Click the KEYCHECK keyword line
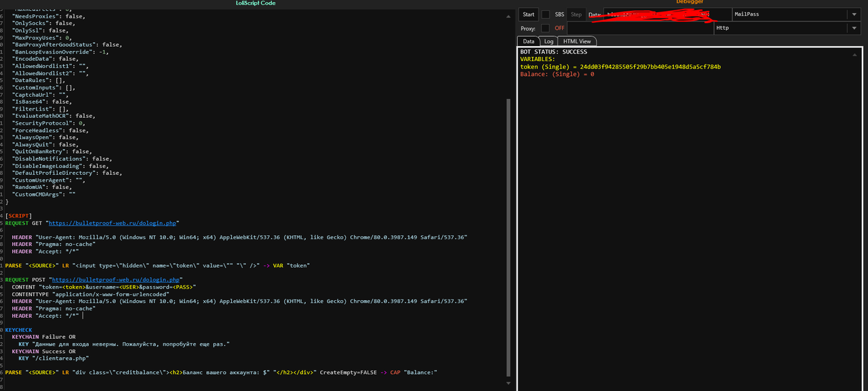Viewport: 868px width, 391px height. pyautogui.click(x=18, y=330)
